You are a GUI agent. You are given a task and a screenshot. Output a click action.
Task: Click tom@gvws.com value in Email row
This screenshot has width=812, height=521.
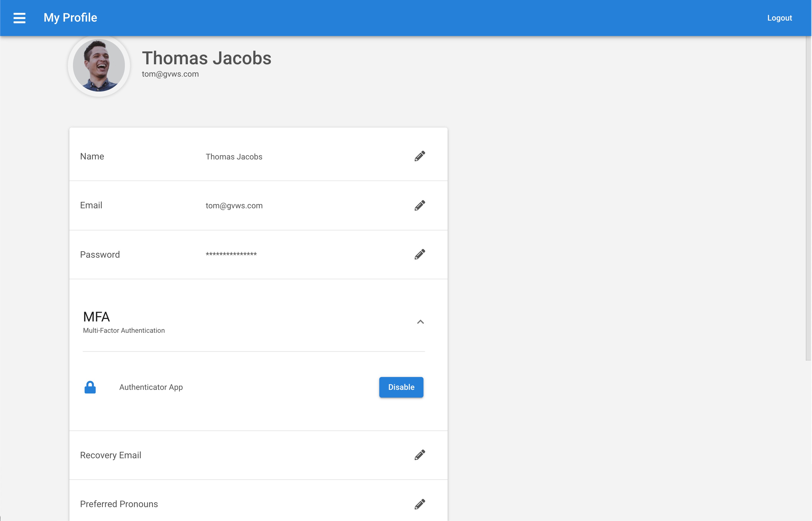click(234, 206)
